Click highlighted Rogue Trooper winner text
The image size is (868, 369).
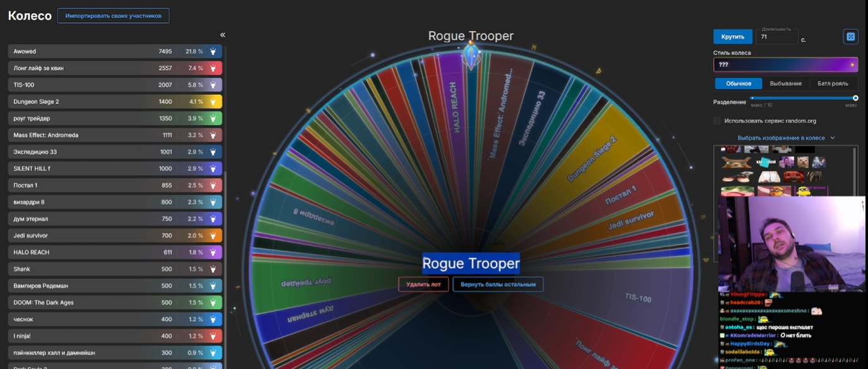pos(471,263)
